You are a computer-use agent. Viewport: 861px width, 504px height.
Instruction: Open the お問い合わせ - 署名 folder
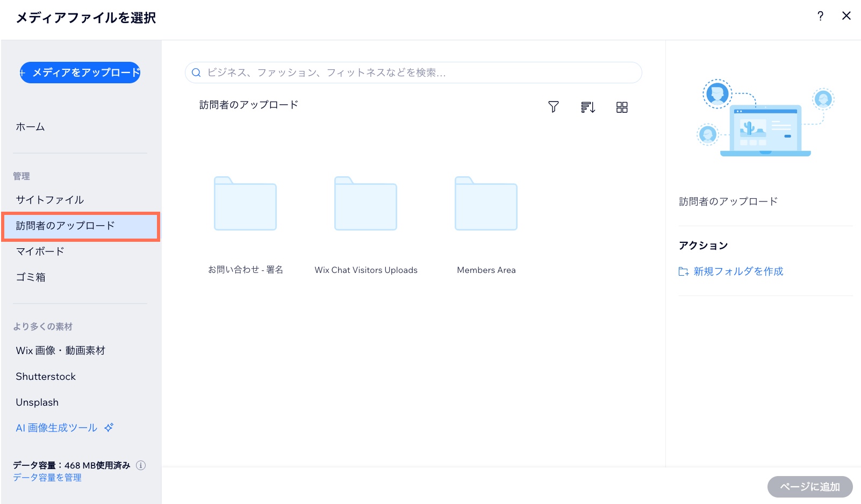245,204
